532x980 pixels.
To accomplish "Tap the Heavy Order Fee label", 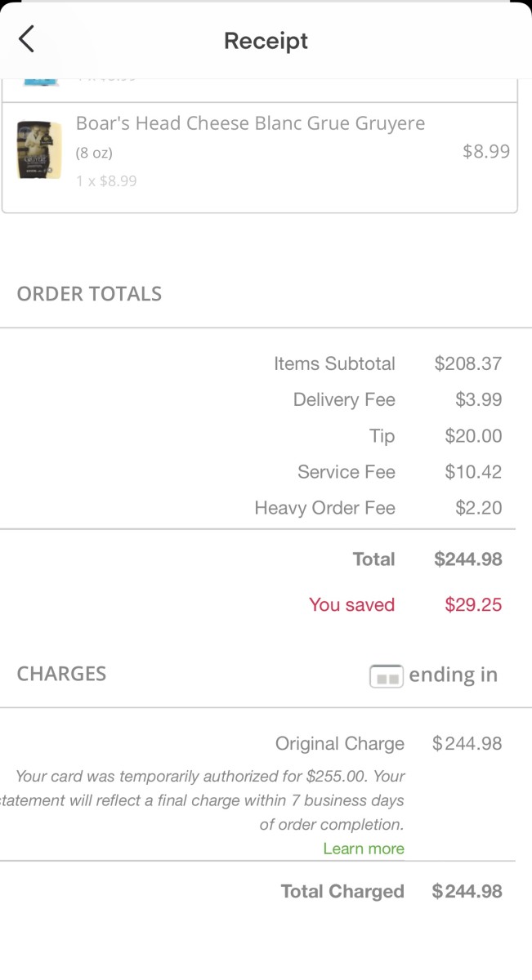I will 325,508.
